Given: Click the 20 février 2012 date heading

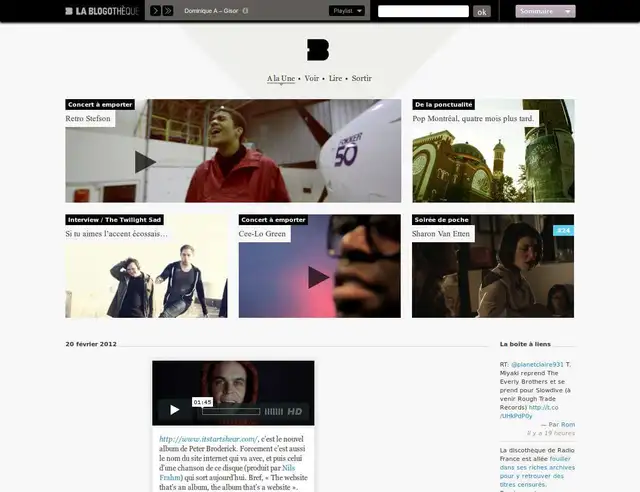Looking at the screenshot, I should (x=91, y=344).
